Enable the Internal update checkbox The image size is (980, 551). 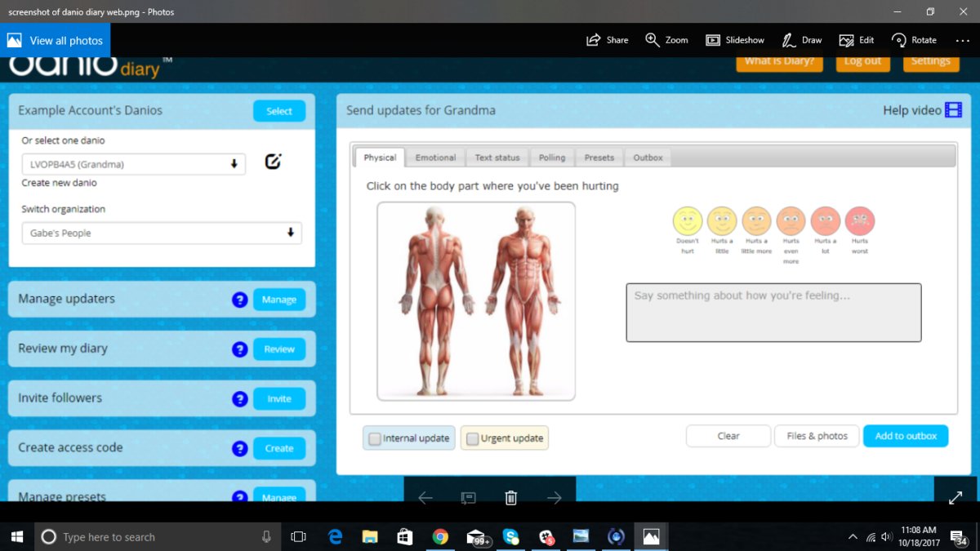click(x=375, y=439)
